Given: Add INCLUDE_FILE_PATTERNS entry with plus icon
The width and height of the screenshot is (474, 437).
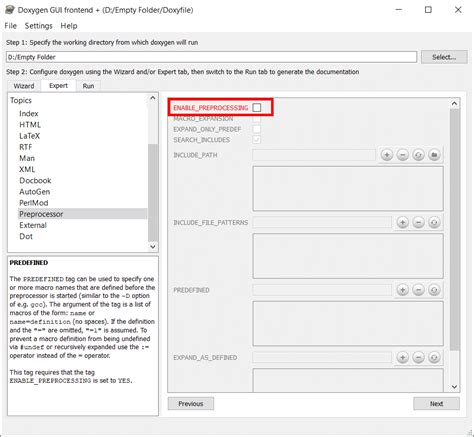Looking at the screenshot, I should [403, 222].
